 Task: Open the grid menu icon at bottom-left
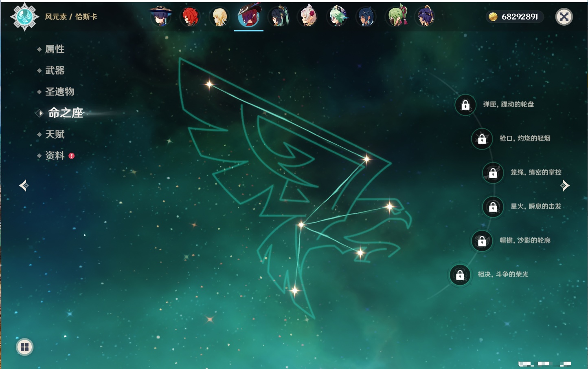pos(24,347)
